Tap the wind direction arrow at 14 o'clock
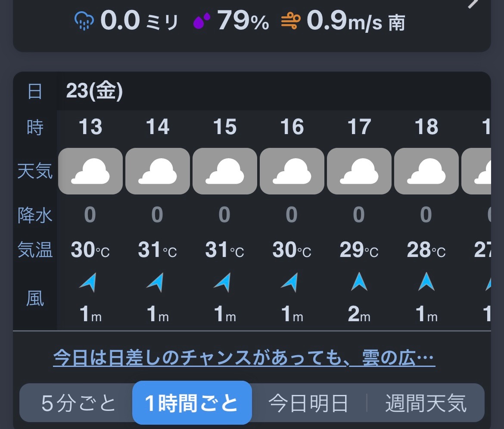The image size is (504, 429). [x=156, y=282]
